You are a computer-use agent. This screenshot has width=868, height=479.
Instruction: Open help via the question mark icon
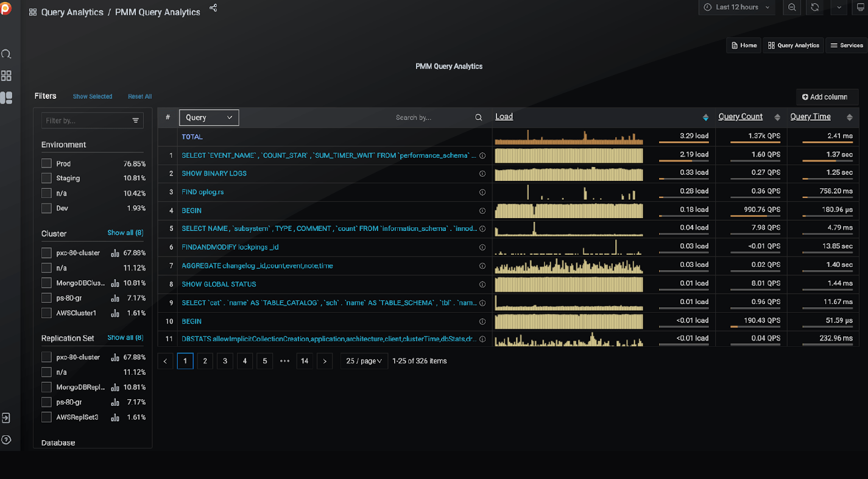tap(6, 439)
